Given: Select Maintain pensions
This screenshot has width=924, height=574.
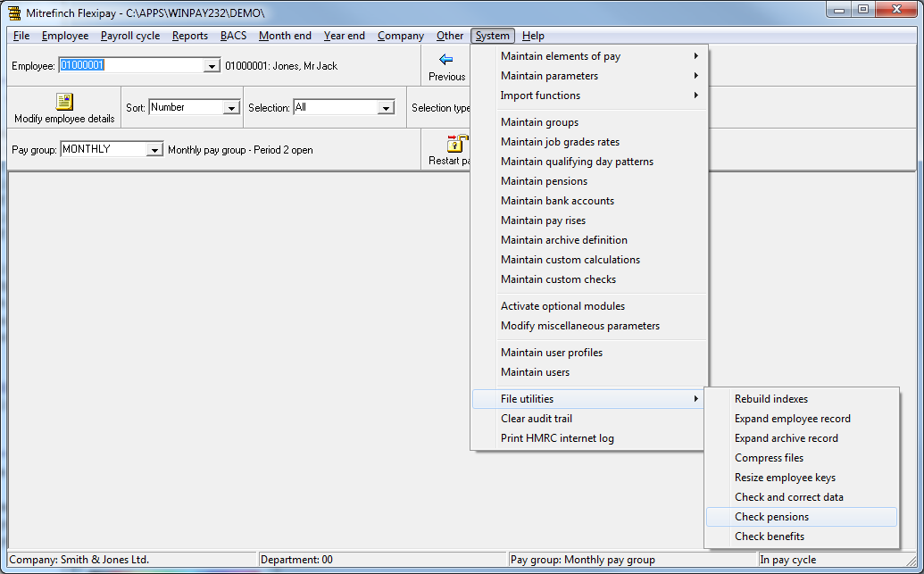Looking at the screenshot, I should pos(589,181).
